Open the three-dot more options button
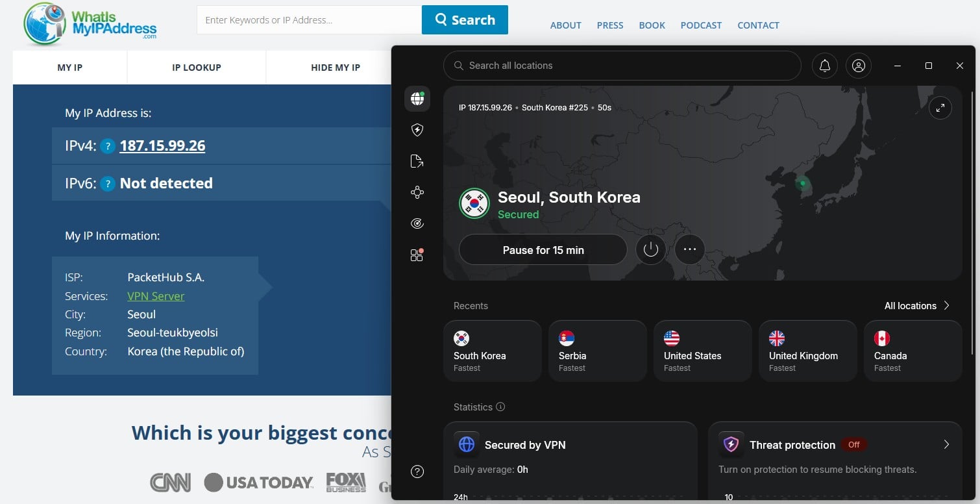Viewport: 980px width, 504px height. [690, 249]
